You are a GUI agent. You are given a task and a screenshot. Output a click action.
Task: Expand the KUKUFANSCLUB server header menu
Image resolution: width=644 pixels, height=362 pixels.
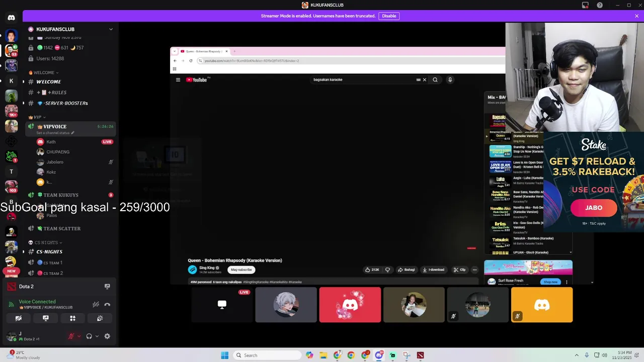111,29
